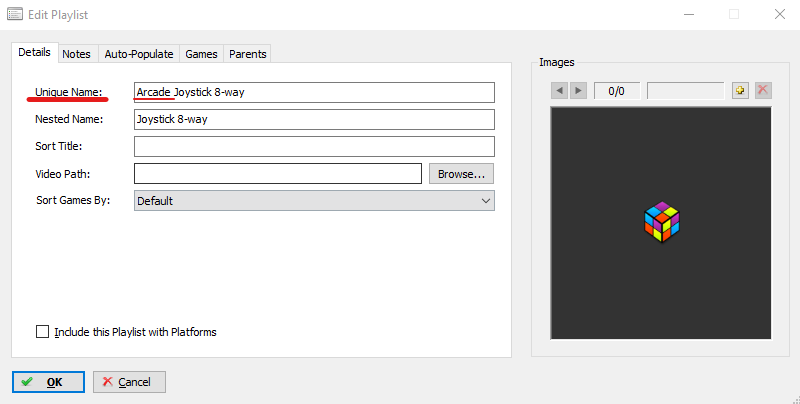View the Parents tab
800x404 pixels.
tap(247, 54)
